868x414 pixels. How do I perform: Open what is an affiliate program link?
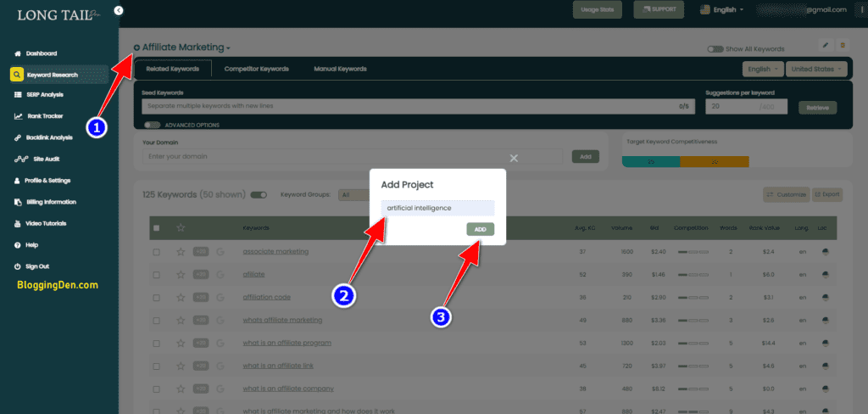pos(287,343)
